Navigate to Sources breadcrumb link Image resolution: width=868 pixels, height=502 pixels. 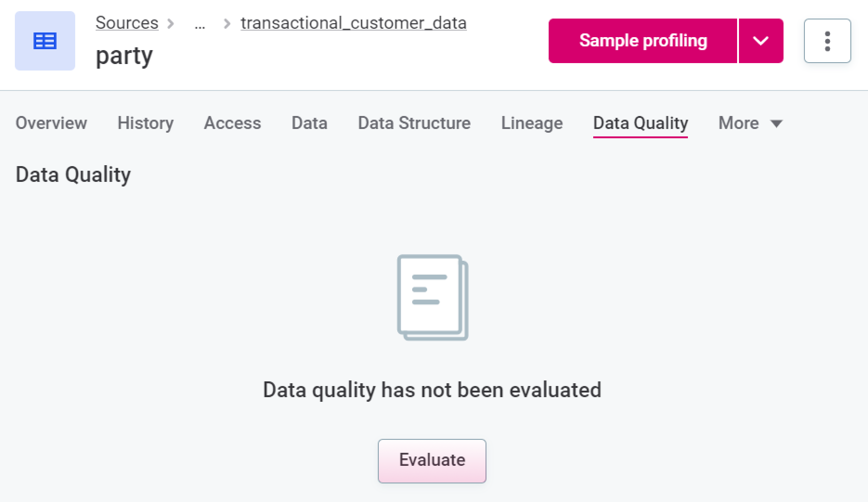127,23
